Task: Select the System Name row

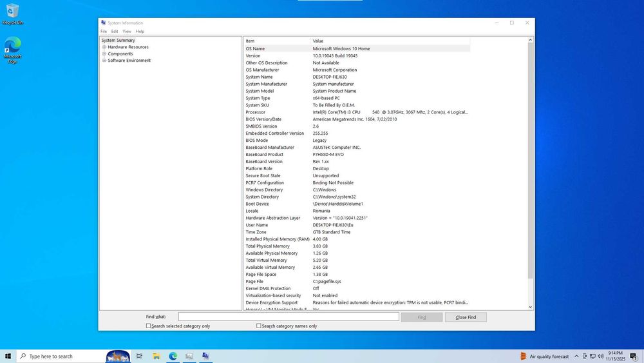Action: (x=357, y=77)
